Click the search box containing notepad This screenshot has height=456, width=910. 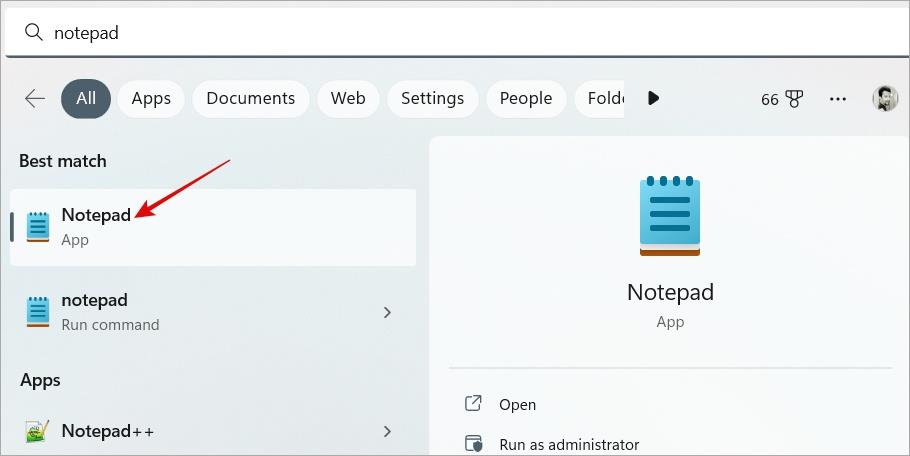457,32
